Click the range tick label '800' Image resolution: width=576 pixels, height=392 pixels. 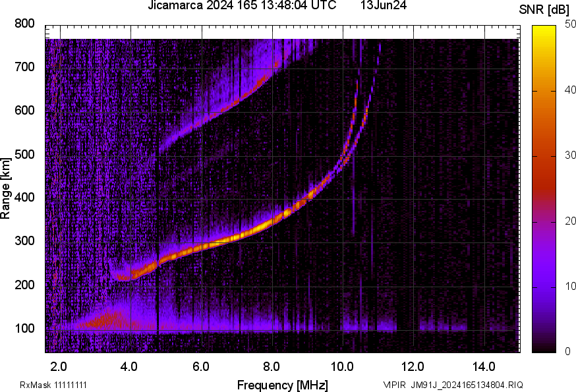click(x=24, y=24)
